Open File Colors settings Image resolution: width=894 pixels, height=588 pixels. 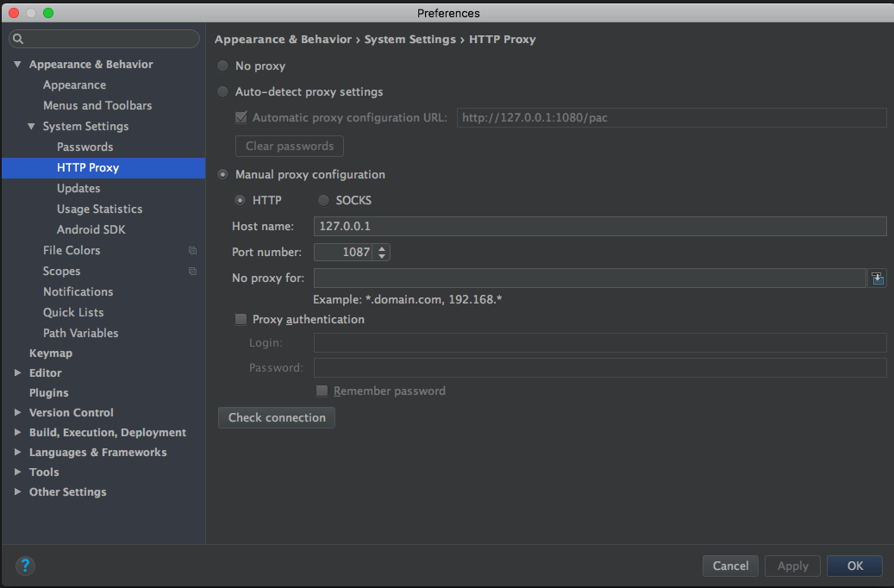72,250
